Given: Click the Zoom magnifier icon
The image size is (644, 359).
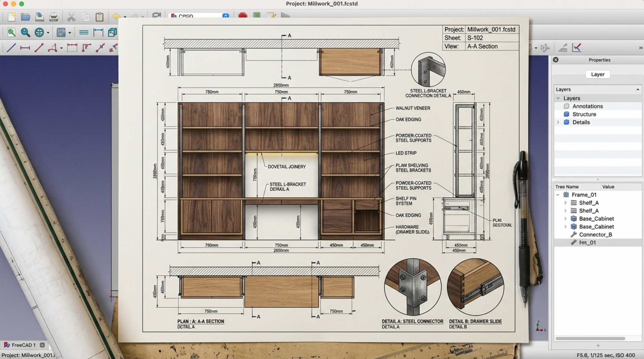Looking at the screenshot, I should (25, 32).
